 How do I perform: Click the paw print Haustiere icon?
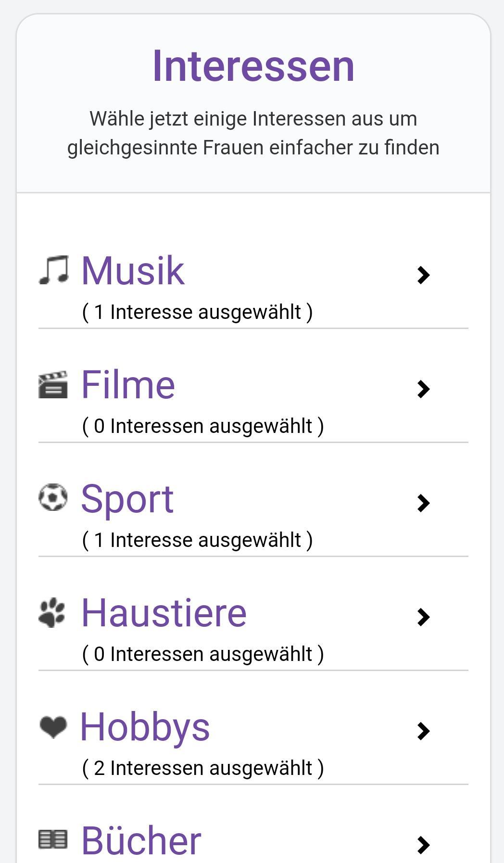pyautogui.click(x=52, y=612)
